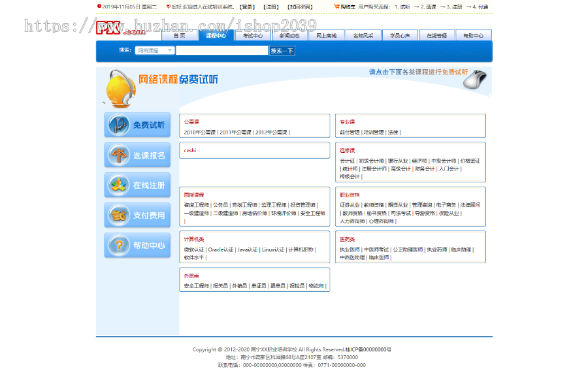Open the 学员心声 tab

[x=400, y=36]
